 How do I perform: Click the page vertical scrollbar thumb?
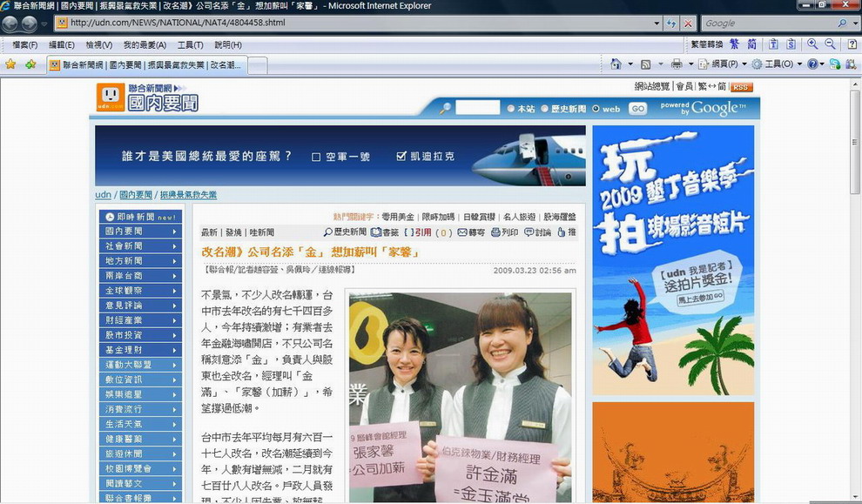coord(855,143)
